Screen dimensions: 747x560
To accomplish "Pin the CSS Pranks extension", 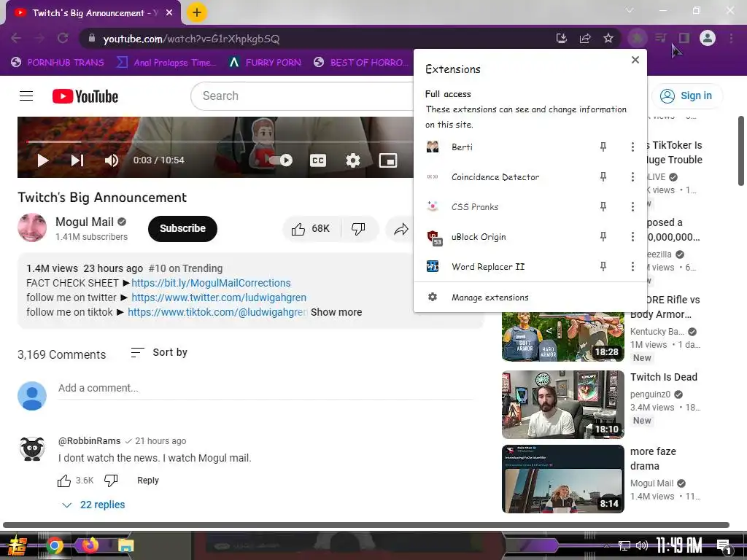I will tap(603, 206).
